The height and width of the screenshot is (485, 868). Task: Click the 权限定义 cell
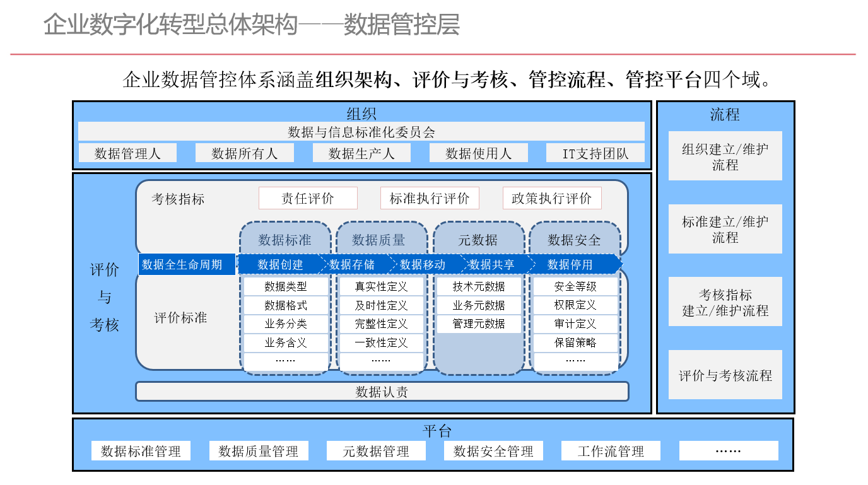pos(575,305)
